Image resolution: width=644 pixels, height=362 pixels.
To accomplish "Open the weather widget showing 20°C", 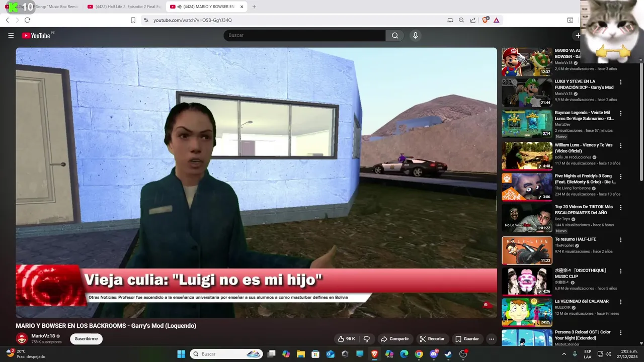I will (25, 354).
